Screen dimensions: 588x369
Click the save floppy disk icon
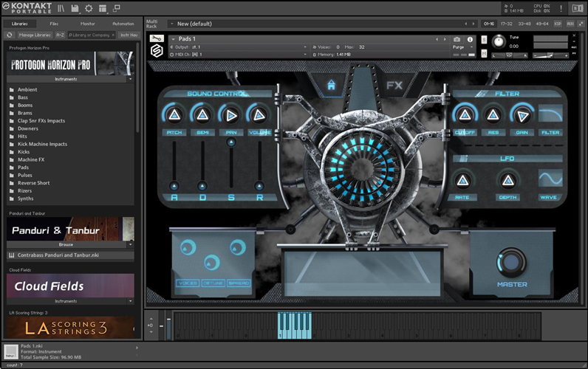point(75,8)
